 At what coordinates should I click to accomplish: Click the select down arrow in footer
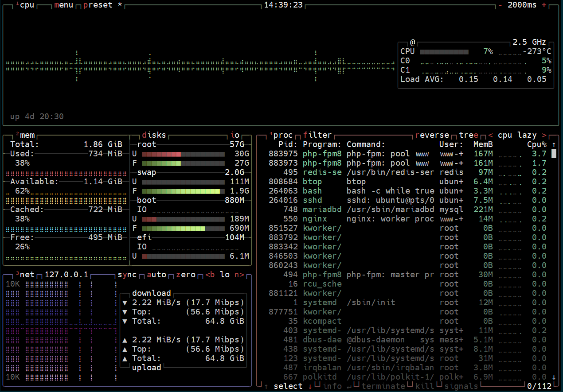[x=310, y=386]
